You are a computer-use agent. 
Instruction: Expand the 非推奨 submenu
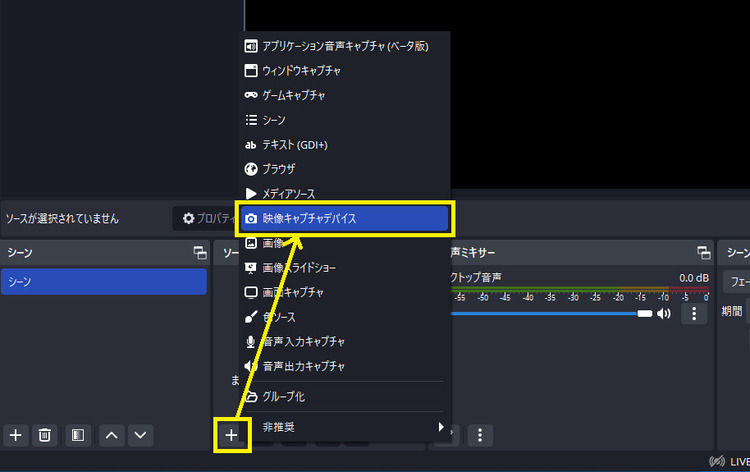point(344,427)
